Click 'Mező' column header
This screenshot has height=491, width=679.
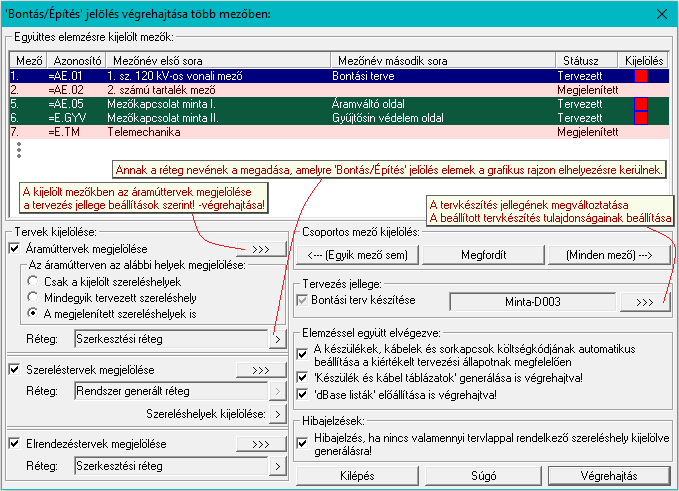[x=29, y=61]
